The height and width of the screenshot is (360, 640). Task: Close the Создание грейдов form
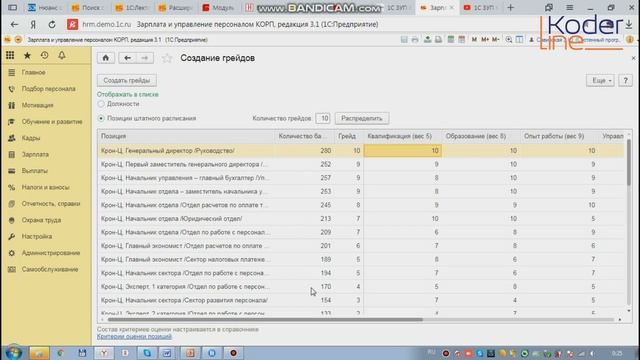pos(633,58)
